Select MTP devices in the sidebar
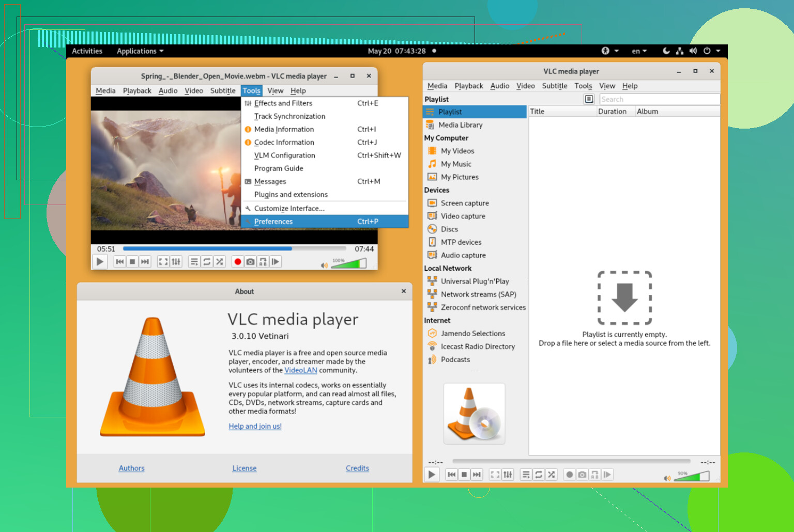The height and width of the screenshot is (532, 794). click(x=475, y=242)
